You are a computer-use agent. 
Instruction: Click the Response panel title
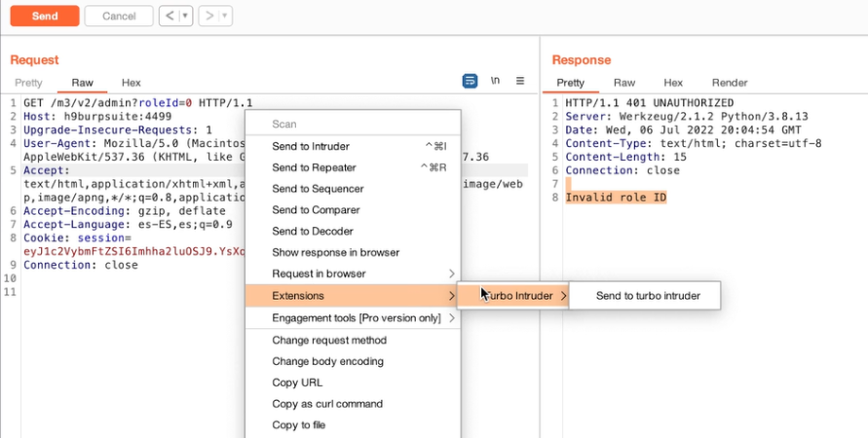(x=582, y=59)
